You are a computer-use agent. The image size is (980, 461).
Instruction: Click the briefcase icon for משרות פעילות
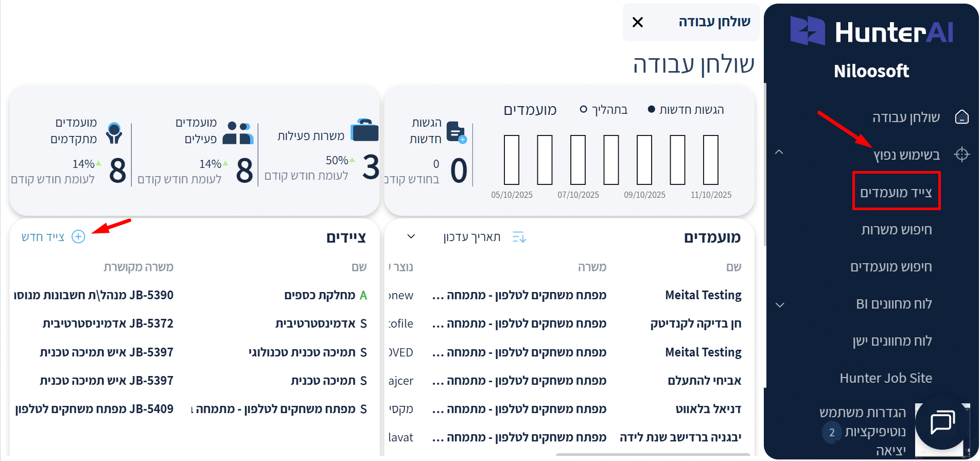tap(364, 131)
